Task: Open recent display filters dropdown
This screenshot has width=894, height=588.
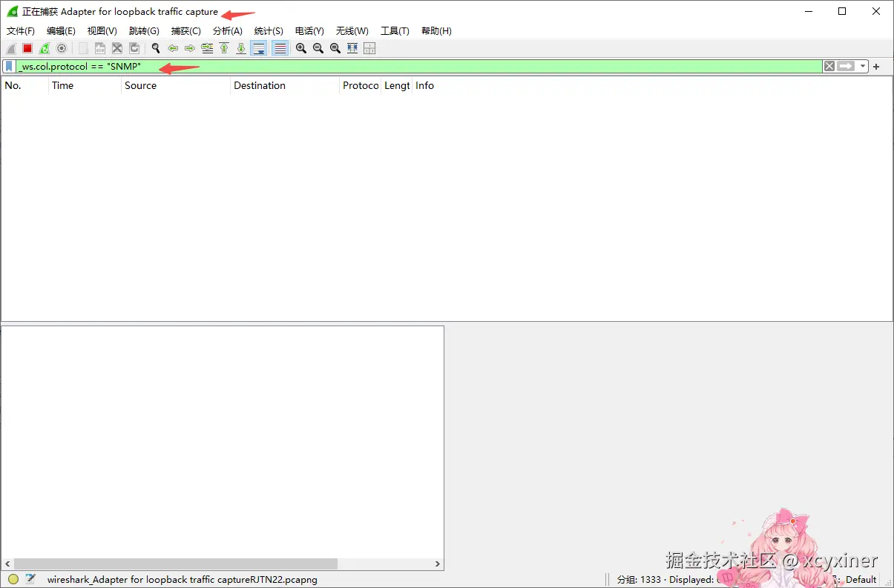Action: click(863, 67)
